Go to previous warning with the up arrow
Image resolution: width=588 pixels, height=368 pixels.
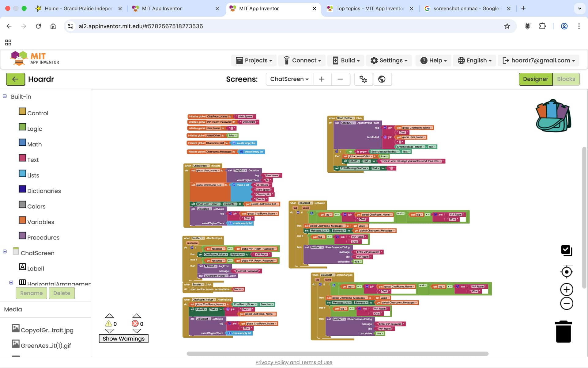coord(109,316)
